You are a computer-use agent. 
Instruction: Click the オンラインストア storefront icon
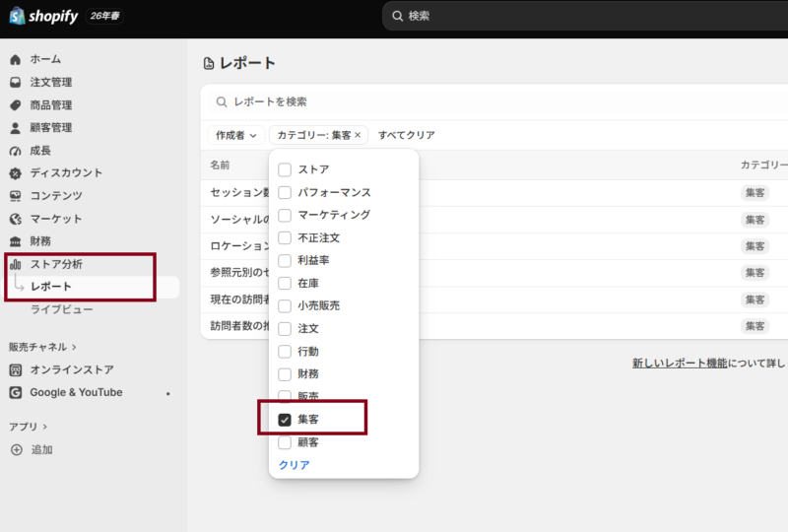[16, 370]
